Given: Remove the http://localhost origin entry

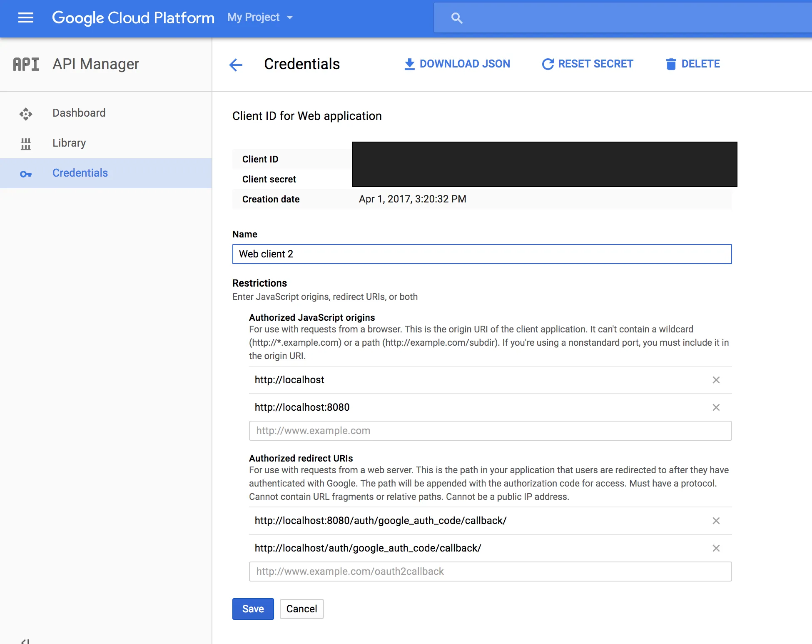Looking at the screenshot, I should click(716, 380).
